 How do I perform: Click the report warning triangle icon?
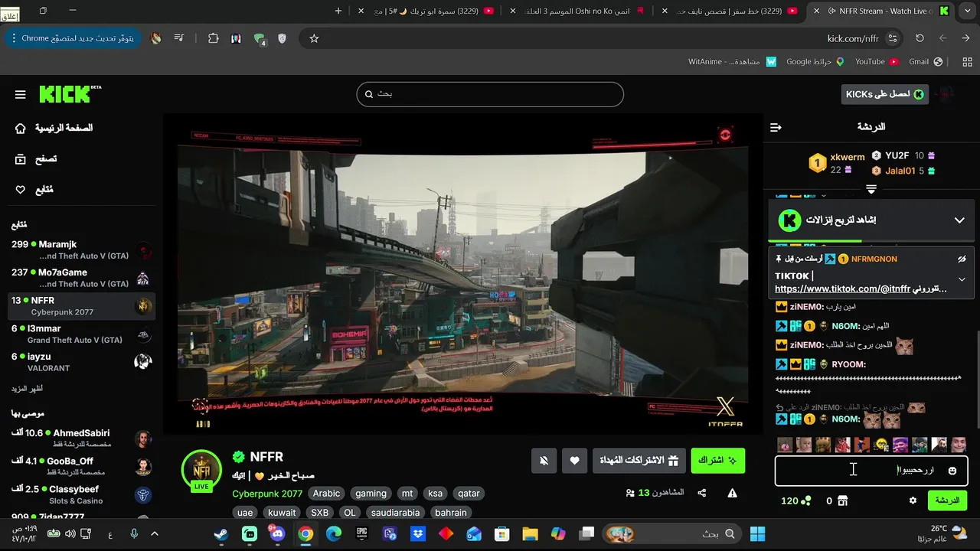pos(732,494)
